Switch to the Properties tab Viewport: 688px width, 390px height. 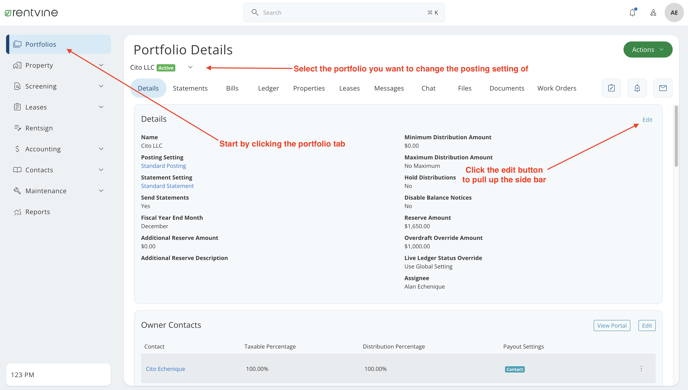click(x=309, y=88)
